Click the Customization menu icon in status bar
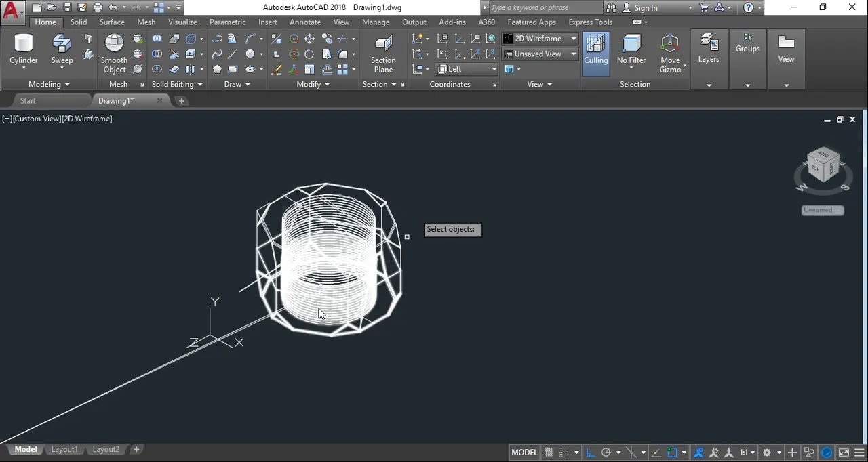This screenshot has width=868, height=462. point(859,453)
